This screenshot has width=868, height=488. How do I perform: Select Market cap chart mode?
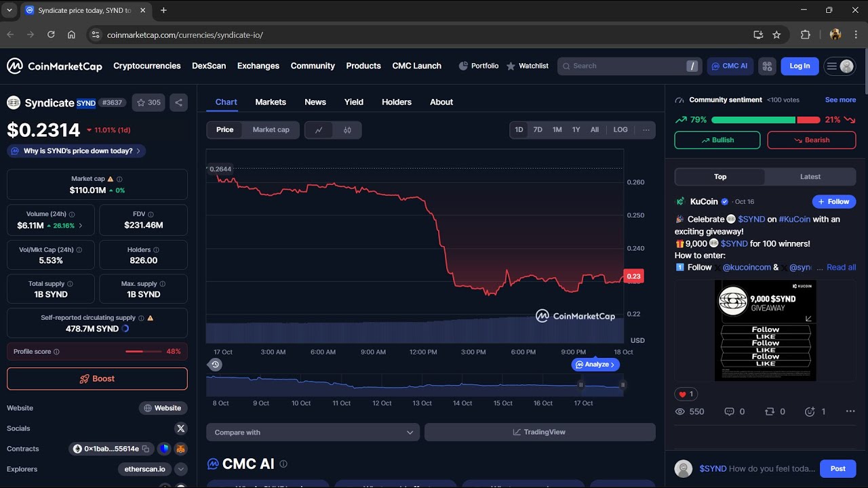271,130
